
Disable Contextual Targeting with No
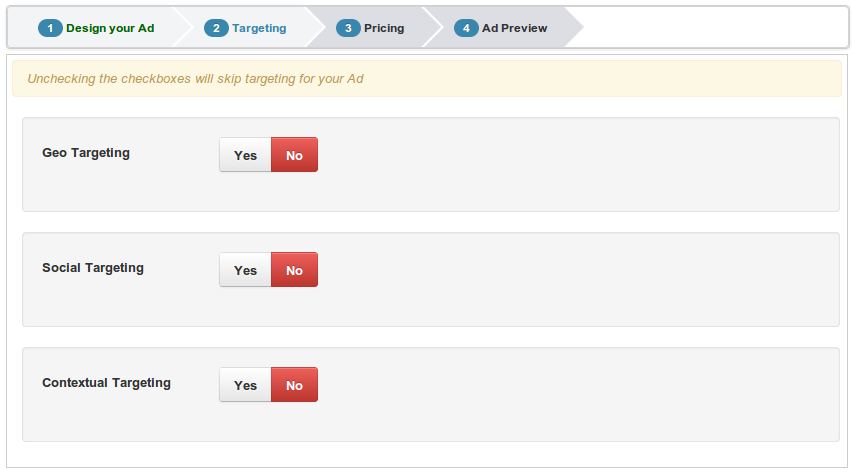(x=294, y=385)
